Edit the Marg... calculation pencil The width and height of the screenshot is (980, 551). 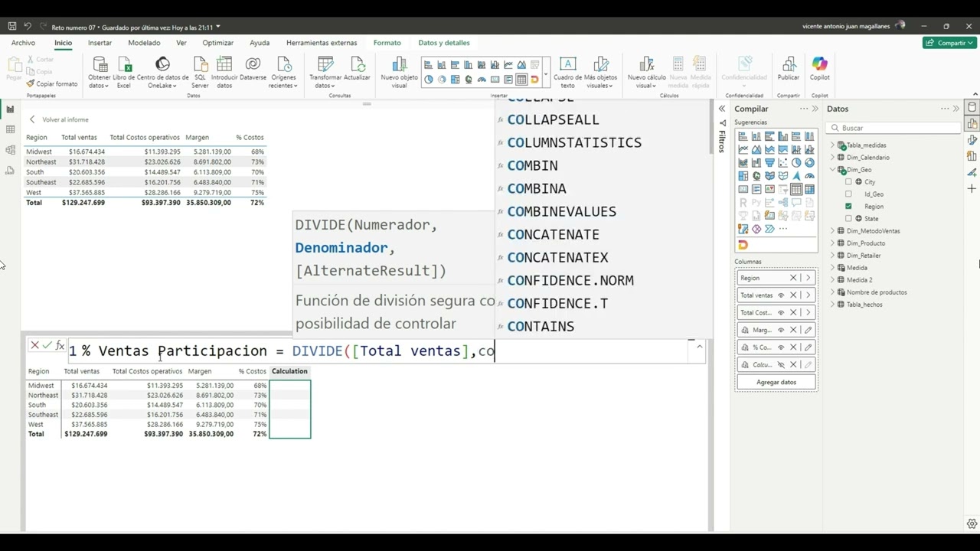point(808,330)
